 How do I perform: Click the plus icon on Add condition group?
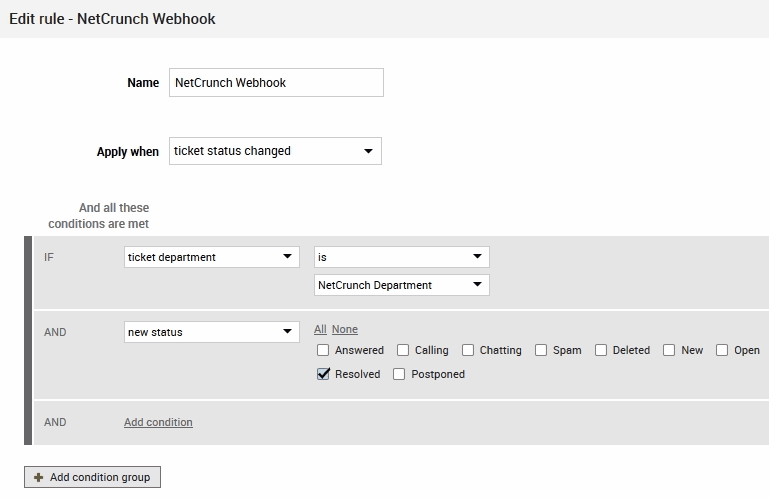coord(39,477)
